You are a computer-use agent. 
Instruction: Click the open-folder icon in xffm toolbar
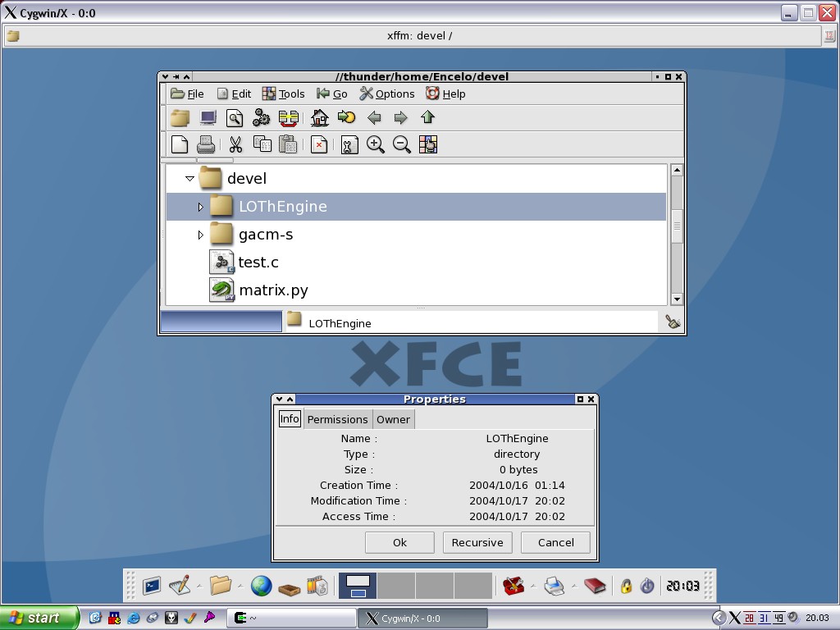click(180, 118)
